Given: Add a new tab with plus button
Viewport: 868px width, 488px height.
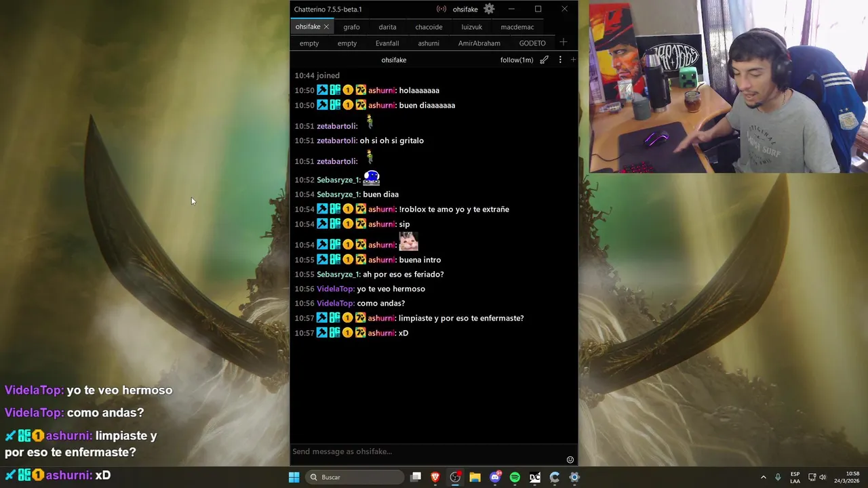Looking at the screenshot, I should (563, 42).
